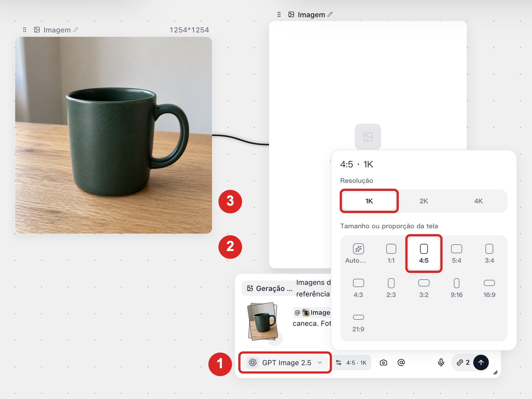Click pencil rename icon beside left Imagem title
532x399 pixels.
[x=76, y=30]
